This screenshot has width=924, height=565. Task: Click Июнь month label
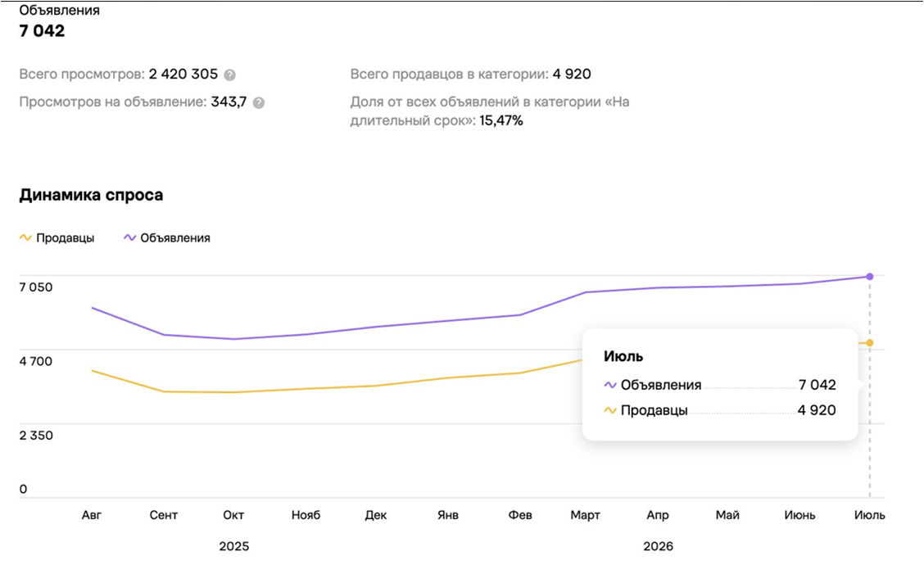pyautogui.click(x=799, y=515)
